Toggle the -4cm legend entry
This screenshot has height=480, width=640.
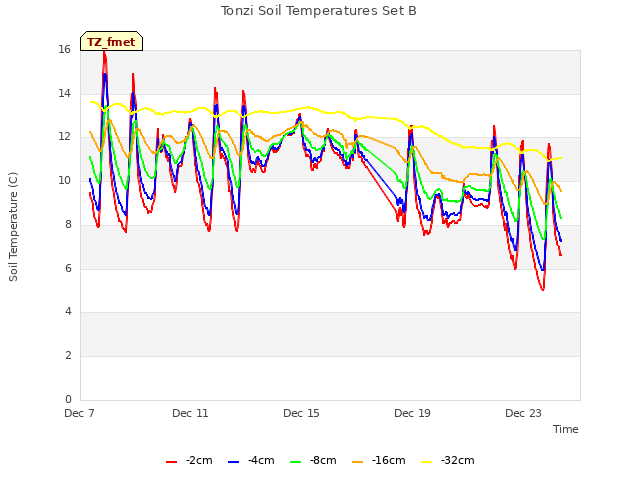click(251, 461)
